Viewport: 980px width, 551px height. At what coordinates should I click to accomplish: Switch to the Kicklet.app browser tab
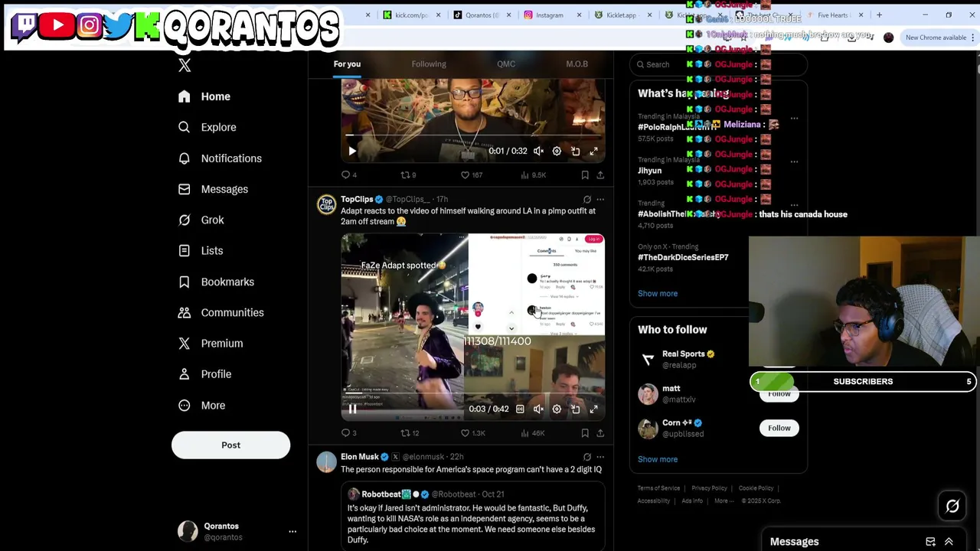coord(621,15)
